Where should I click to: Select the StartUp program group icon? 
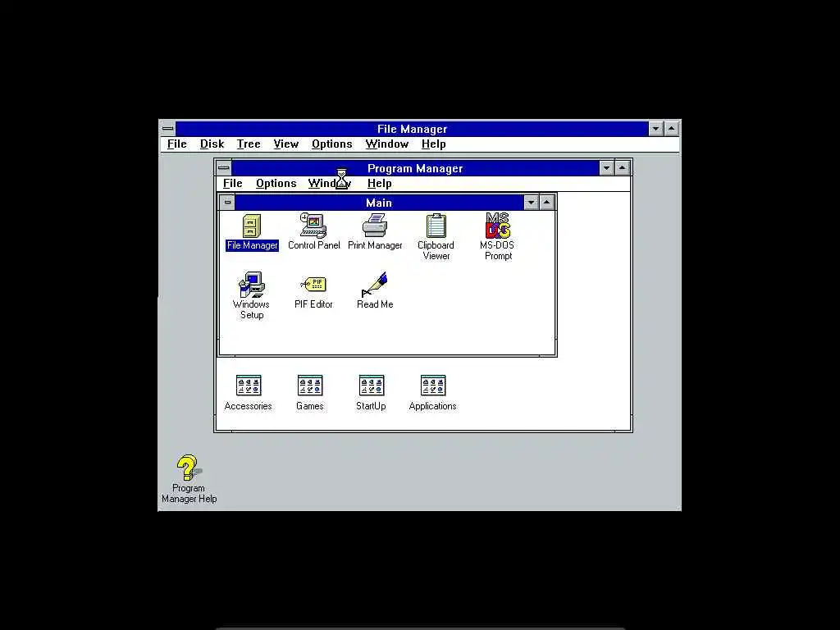pyautogui.click(x=372, y=393)
